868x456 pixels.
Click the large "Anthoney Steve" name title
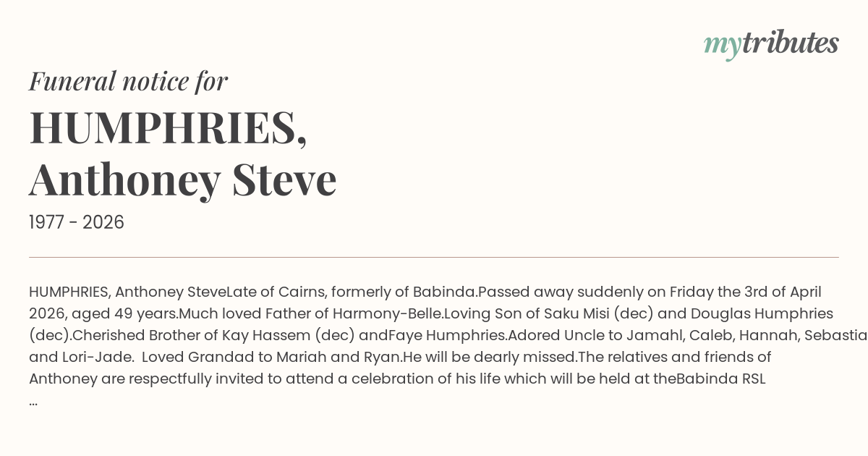[x=182, y=180]
